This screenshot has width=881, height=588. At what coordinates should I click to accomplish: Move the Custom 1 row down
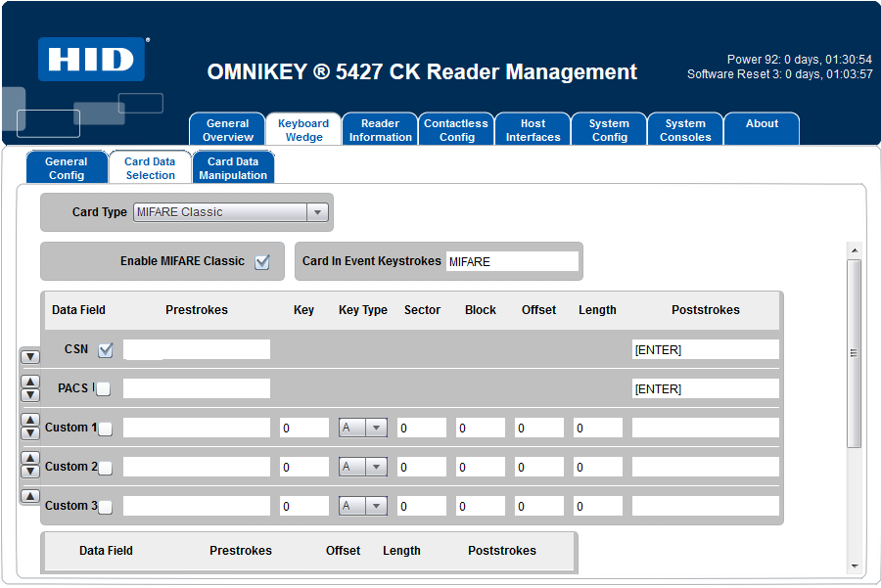click(30, 434)
